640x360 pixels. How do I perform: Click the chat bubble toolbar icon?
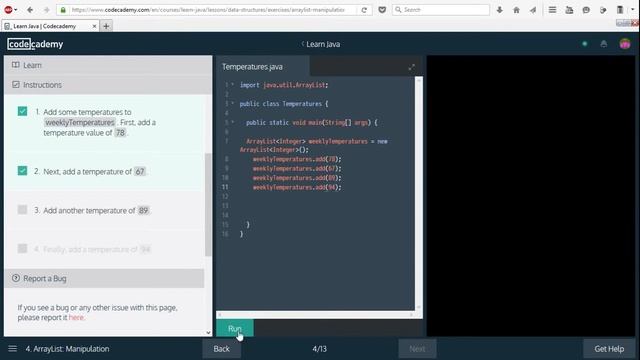pos(586,10)
